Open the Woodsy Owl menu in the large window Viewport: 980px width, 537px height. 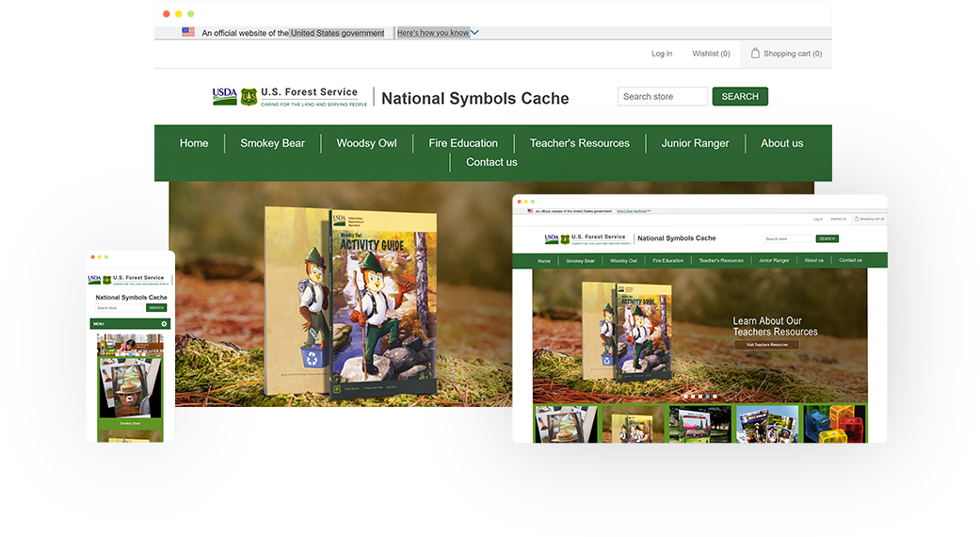pyautogui.click(x=366, y=143)
